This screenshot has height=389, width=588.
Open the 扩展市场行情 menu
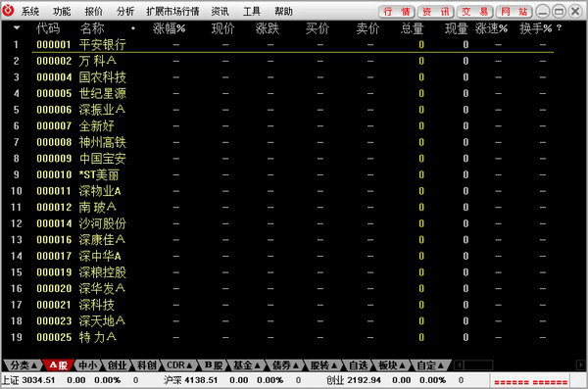172,12
